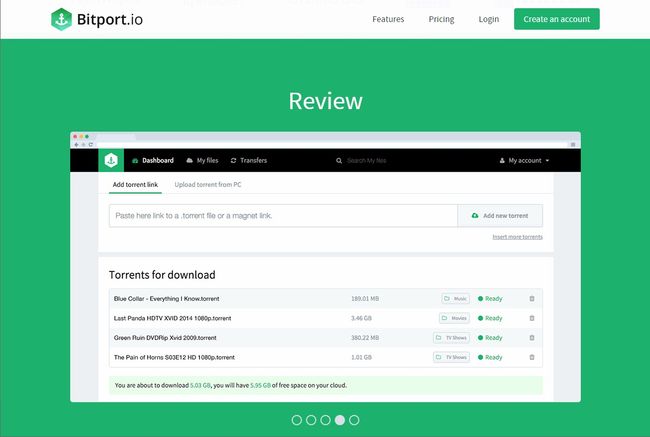Open the Pricing page
Image resolution: width=650 pixels, height=437 pixels.
click(x=441, y=19)
